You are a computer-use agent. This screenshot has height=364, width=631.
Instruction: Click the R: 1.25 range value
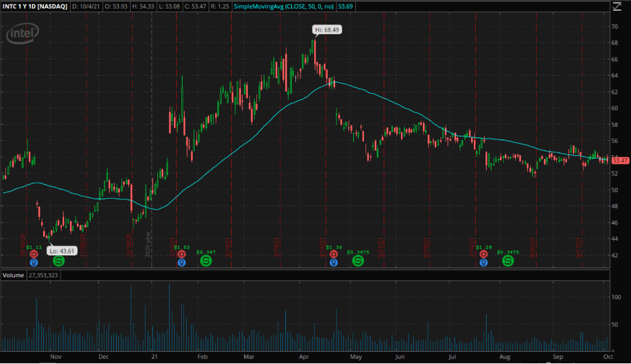point(221,7)
